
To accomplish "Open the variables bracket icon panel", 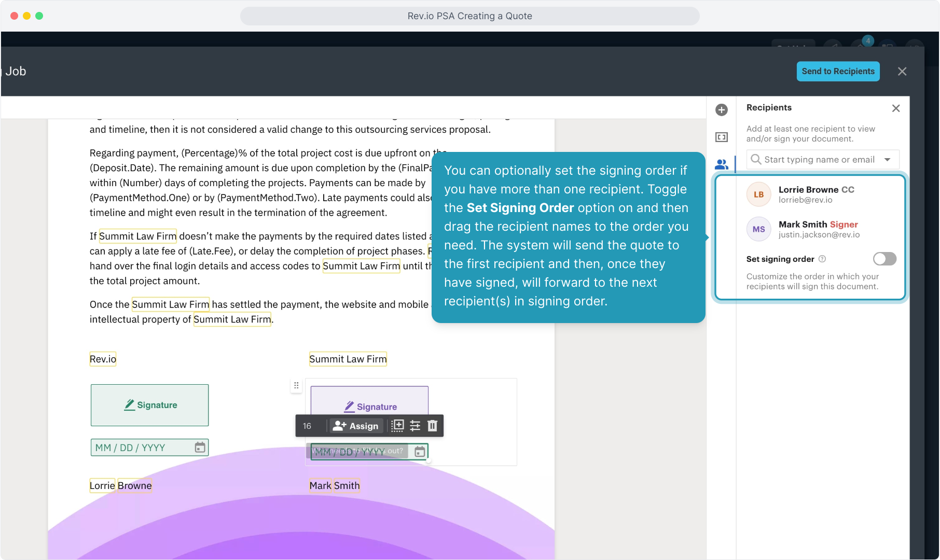I will [x=722, y=137].
